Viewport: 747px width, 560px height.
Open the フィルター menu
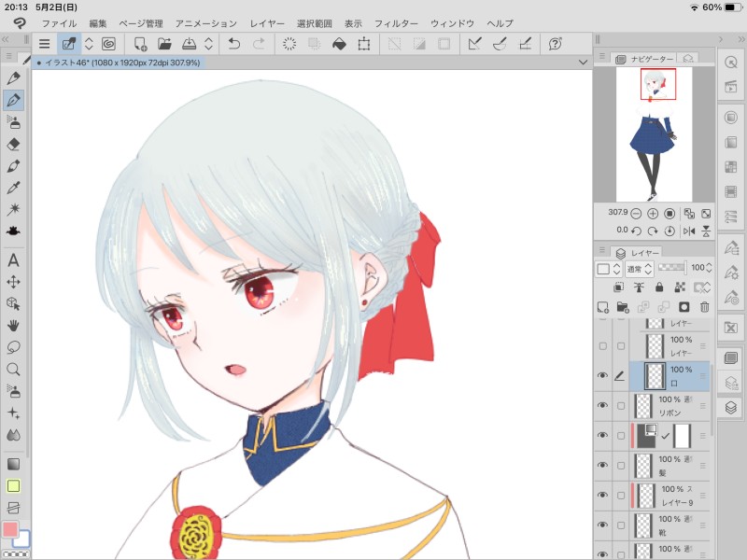click(396, 23)
